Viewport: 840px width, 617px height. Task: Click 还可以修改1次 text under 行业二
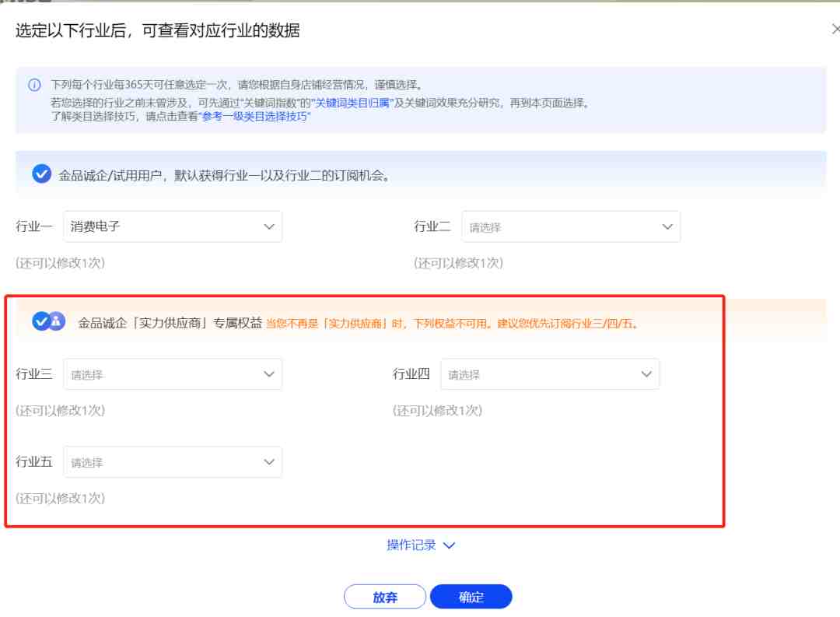[459, 263]
